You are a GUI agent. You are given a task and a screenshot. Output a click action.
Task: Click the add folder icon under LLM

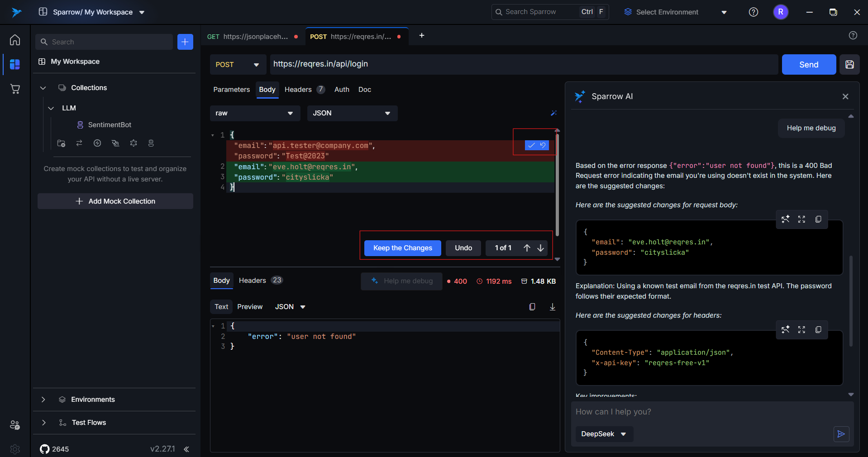61,143
